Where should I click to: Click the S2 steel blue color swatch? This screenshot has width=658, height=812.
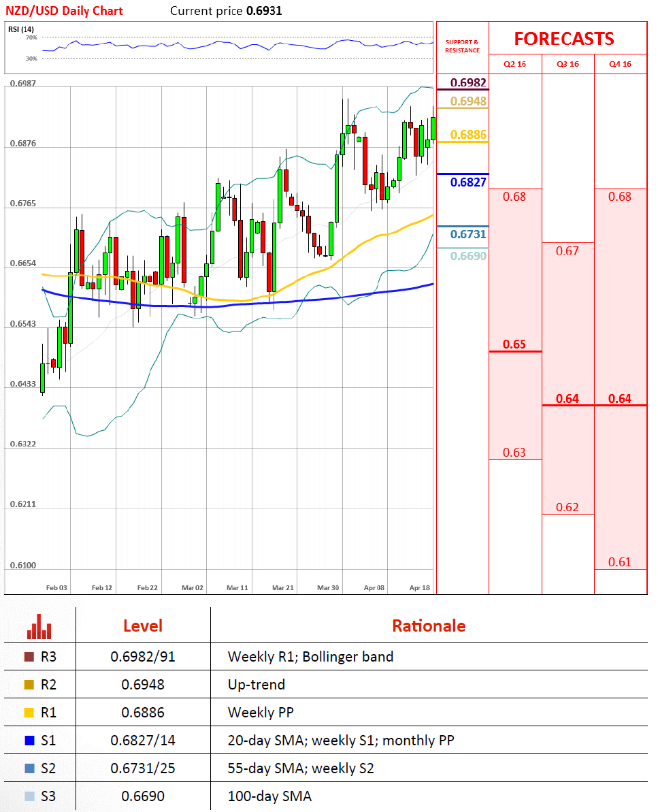click(x=29, y=768)
